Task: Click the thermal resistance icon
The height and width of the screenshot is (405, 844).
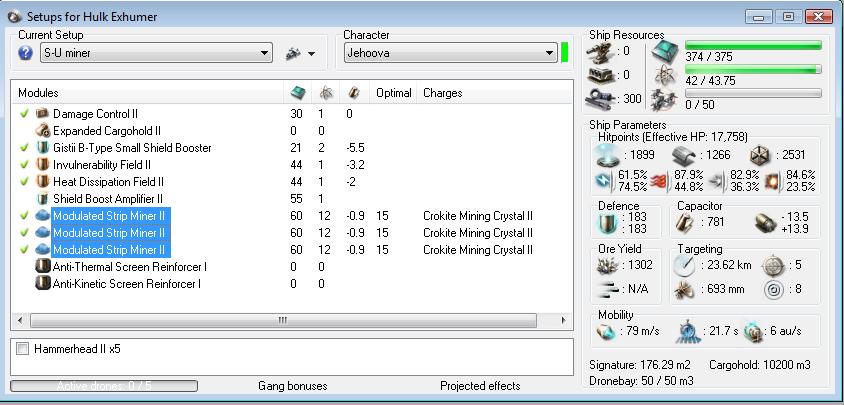Action: pos(657,181)
